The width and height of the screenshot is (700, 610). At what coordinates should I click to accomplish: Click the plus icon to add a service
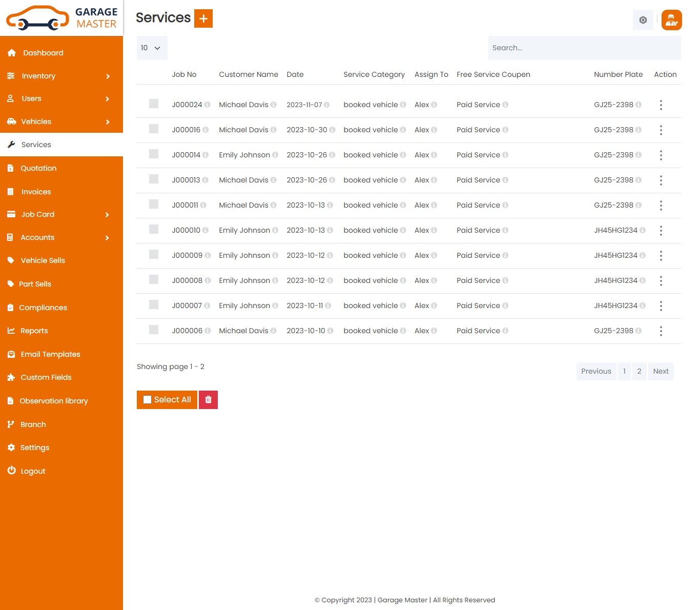coord(203,18)
